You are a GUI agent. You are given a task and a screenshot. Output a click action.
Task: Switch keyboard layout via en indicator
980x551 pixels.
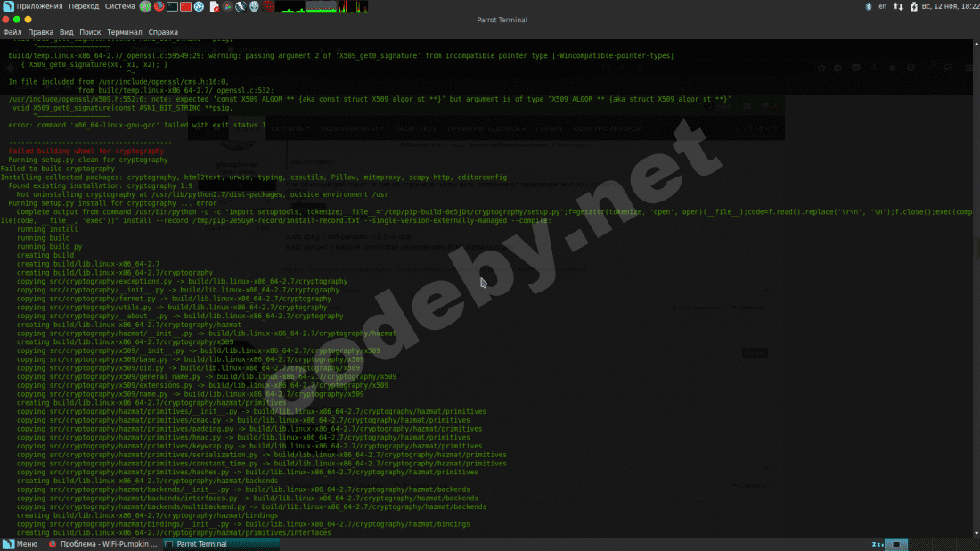(x=882, y=6)
